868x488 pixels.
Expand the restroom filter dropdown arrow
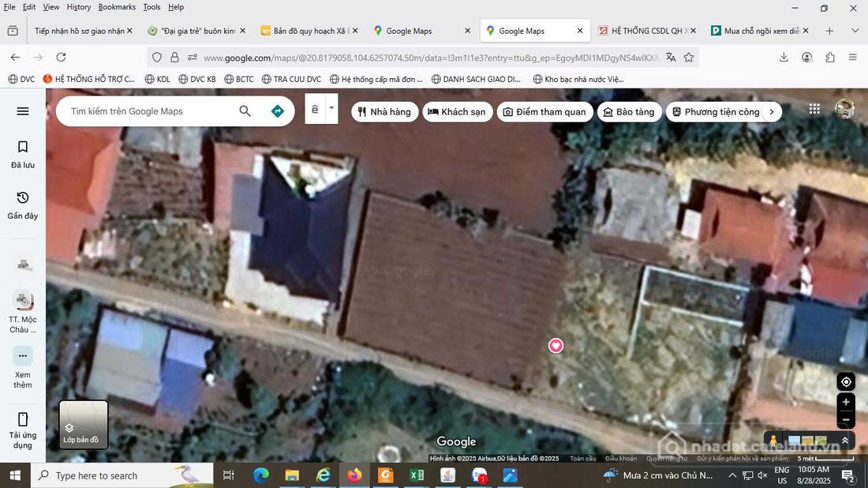[331, 109]
